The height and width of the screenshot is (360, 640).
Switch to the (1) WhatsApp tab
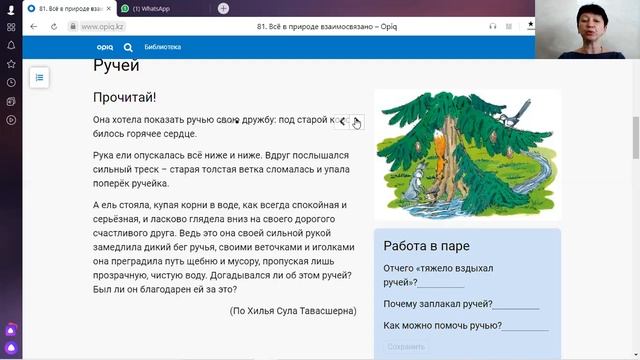[x=151, y=9]
